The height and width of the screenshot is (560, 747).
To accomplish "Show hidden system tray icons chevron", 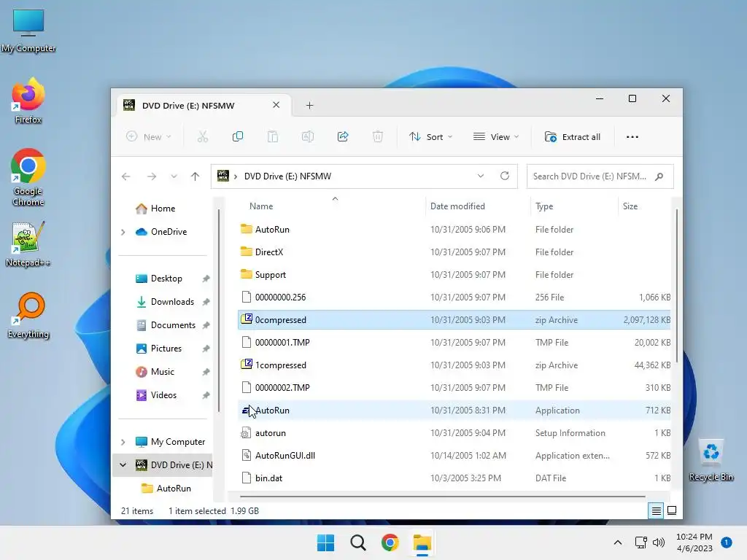I will [x=617, y=542].
